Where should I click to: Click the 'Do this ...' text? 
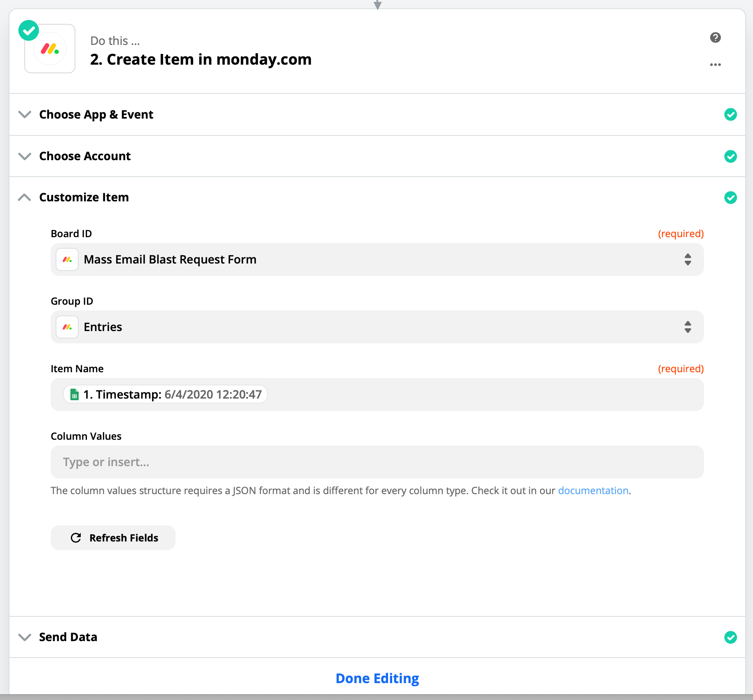(x=115, y=41)
